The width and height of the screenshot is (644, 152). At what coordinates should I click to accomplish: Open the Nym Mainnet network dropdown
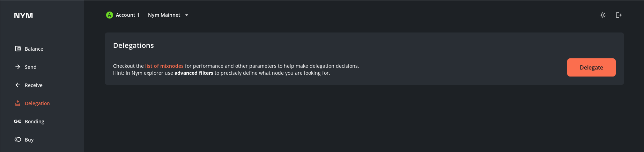[164, 15]
